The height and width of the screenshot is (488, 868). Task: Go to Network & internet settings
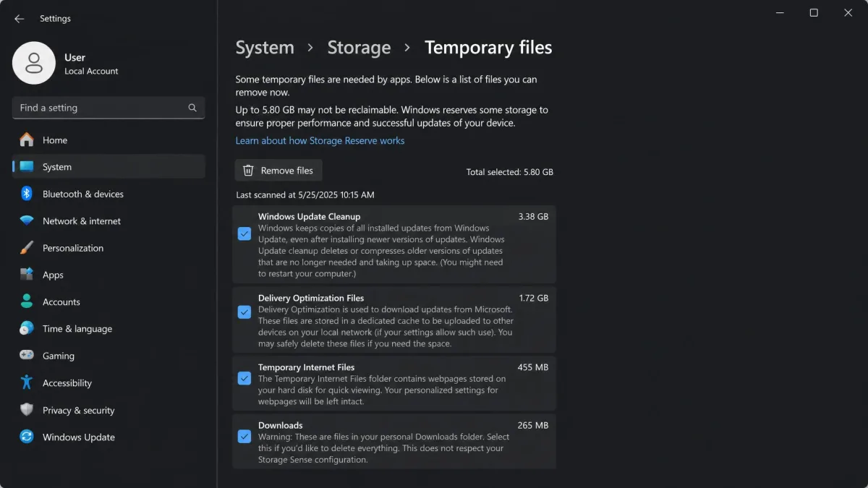point(109,221)
